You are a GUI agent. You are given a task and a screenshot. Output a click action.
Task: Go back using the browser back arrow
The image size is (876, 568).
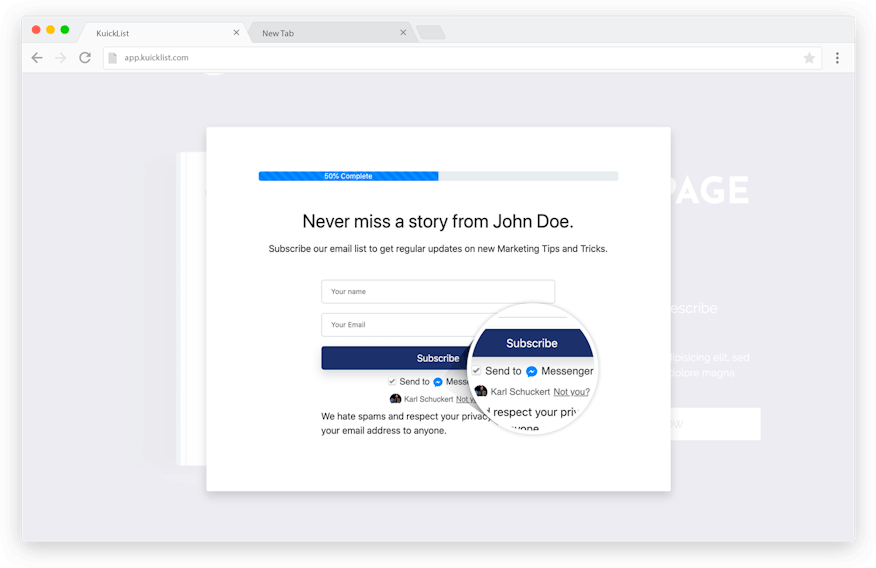(x=37, y=58)
